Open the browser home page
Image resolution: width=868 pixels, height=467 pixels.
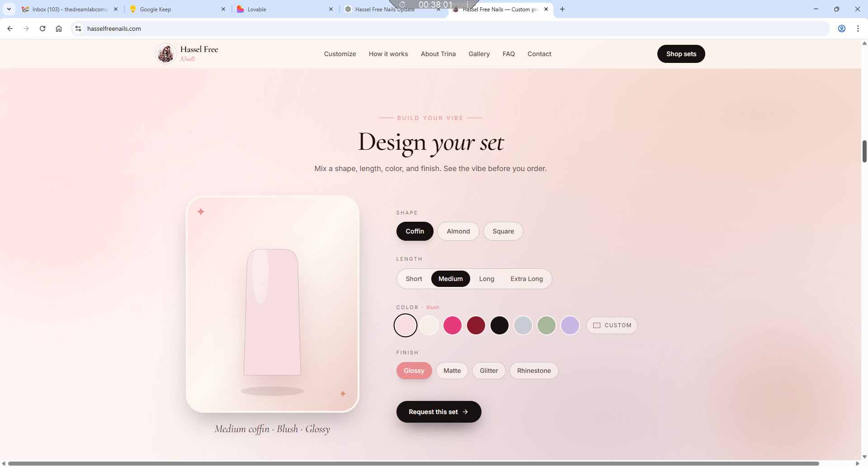pyautogui.click(x=59, y=29)
